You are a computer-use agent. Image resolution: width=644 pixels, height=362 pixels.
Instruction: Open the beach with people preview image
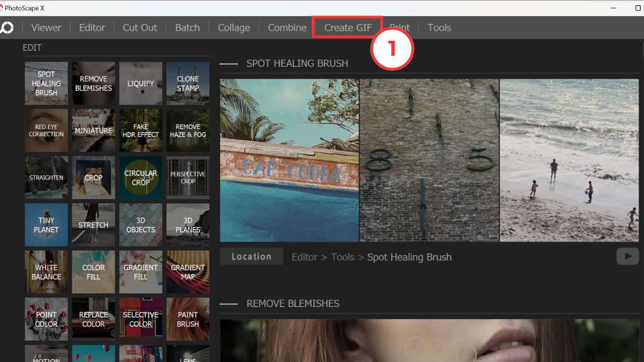tap(569, 160)
